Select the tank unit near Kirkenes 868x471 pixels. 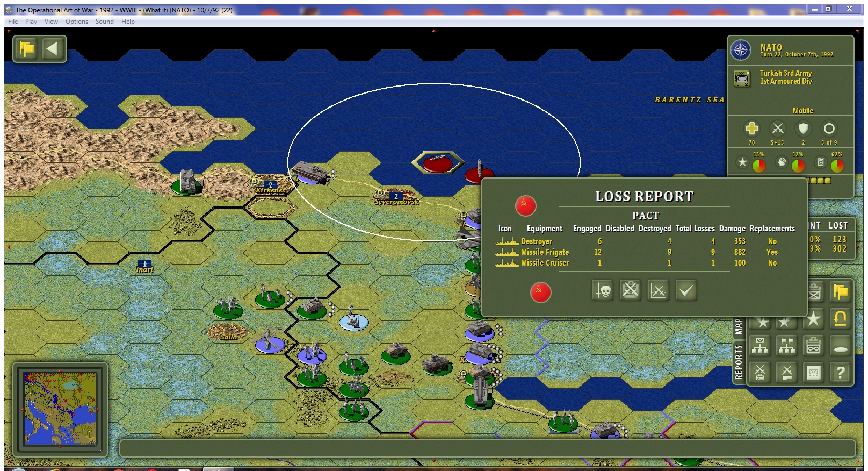click(311, 172)
